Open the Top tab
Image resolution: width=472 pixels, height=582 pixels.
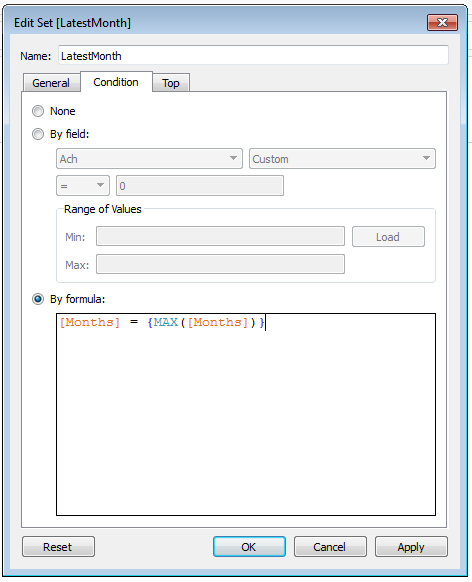[171, 83]
